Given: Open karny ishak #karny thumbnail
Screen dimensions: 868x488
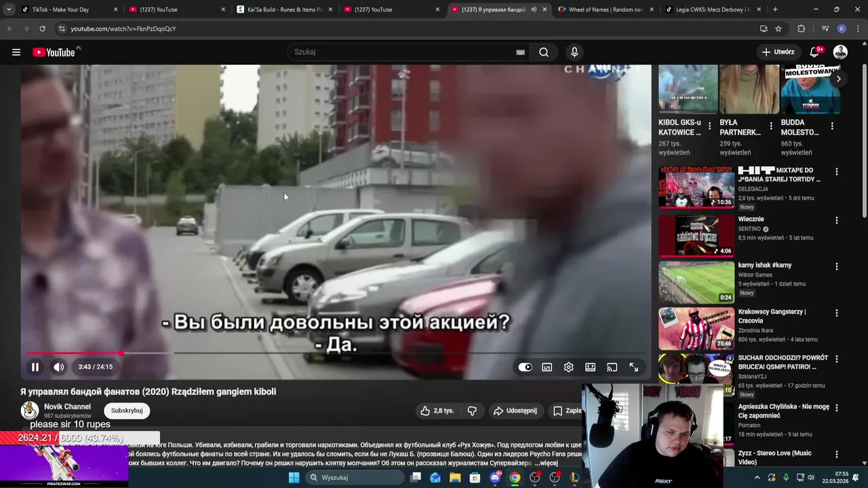Looking at the screenshot, I should pyautogui.click(x=696, y=282).
